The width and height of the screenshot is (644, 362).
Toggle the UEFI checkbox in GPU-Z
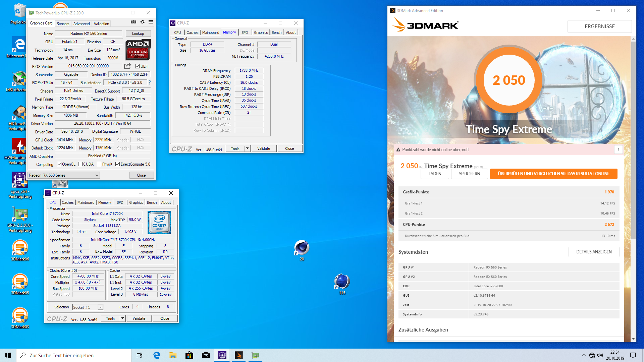137,66
